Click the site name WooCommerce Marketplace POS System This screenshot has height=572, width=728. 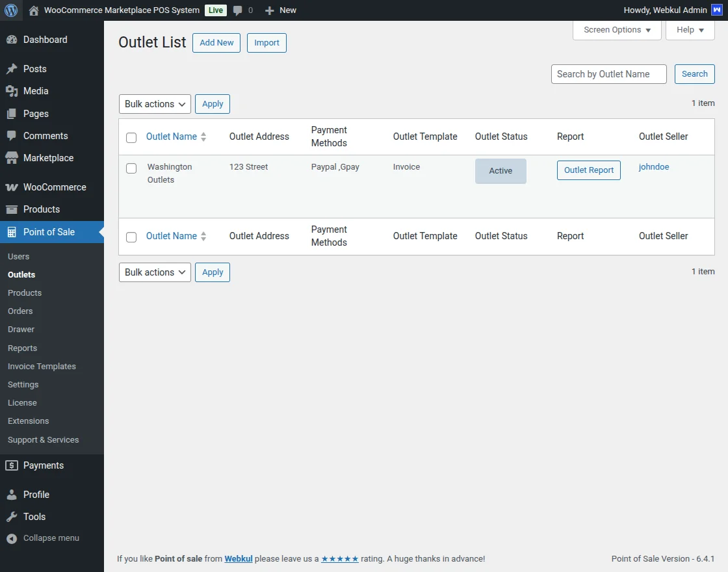[x=122, y=10]
